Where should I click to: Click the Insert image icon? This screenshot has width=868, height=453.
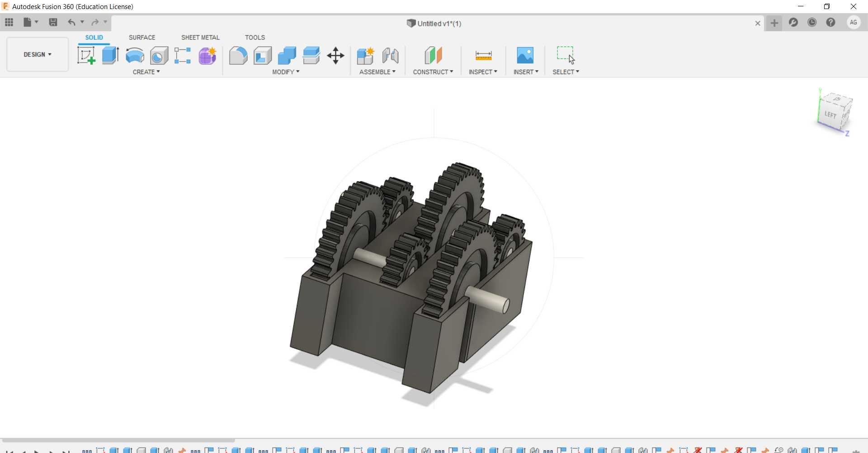coord(525,56)
